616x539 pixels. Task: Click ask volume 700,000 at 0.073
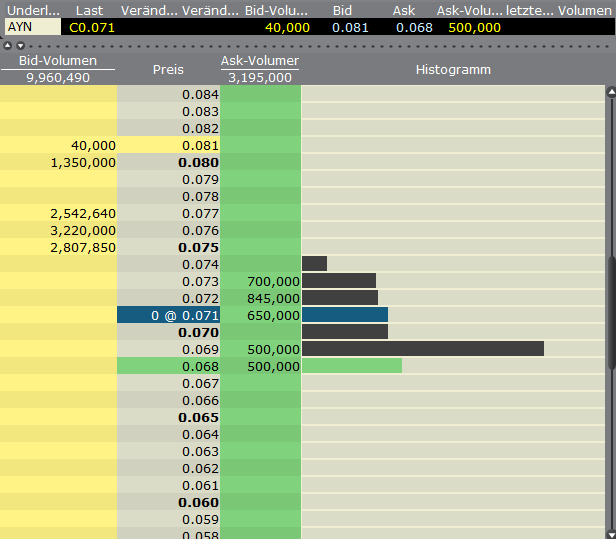(260, 281)
